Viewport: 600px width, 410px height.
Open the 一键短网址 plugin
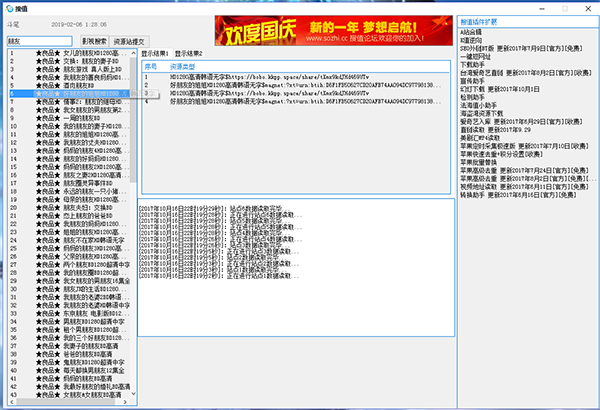(475, 57)
